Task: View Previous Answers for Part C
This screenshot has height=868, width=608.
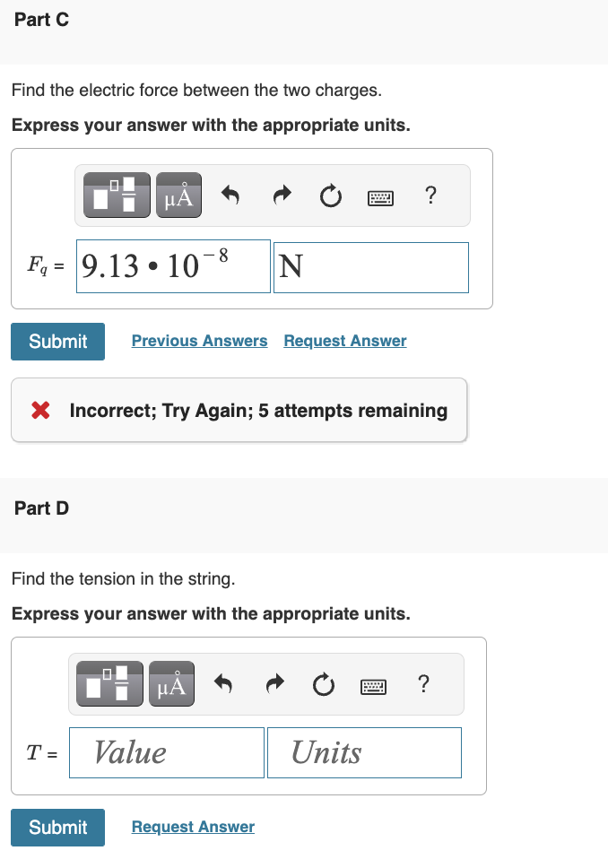Action: [199, 341]
